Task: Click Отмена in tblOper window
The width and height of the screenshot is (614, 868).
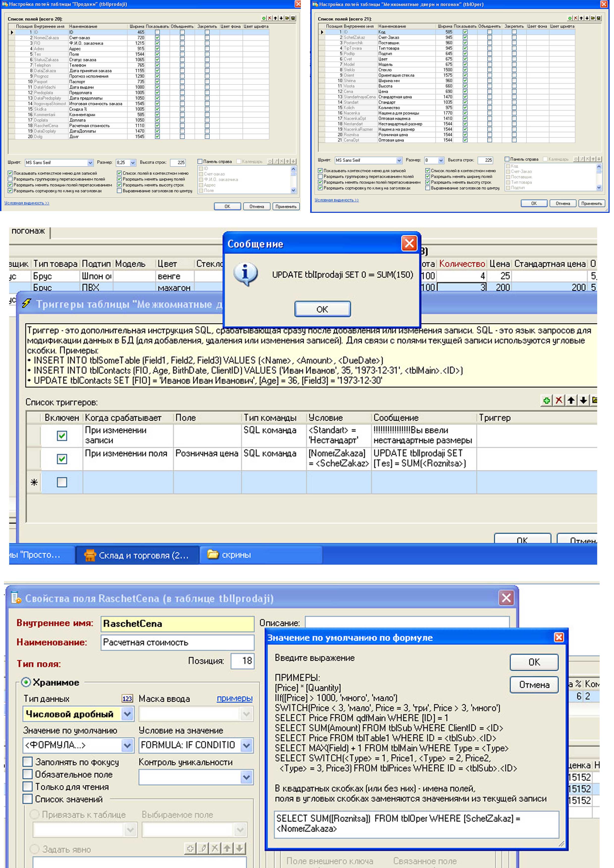Action: point(563,203)
